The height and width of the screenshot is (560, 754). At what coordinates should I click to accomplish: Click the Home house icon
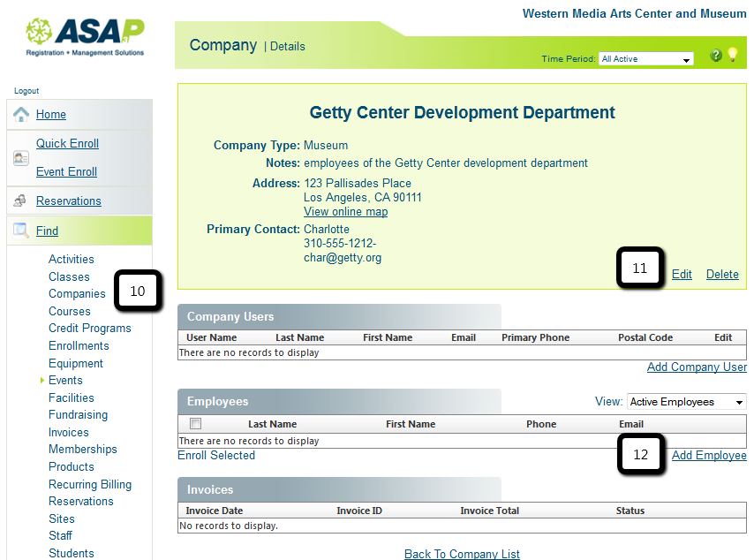(21, 114)
